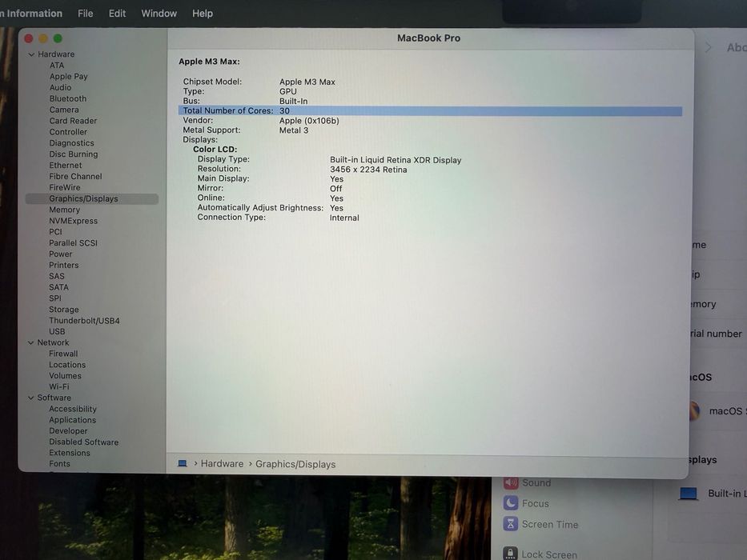Image resolution: width=747 pixels, height=560 pixels.
Task: Select Wi-Fi under Network
Action: pos(59,386)
